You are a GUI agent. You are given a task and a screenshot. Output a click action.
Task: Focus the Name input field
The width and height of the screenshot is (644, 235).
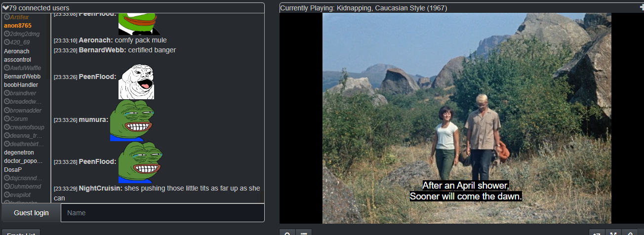162,213
